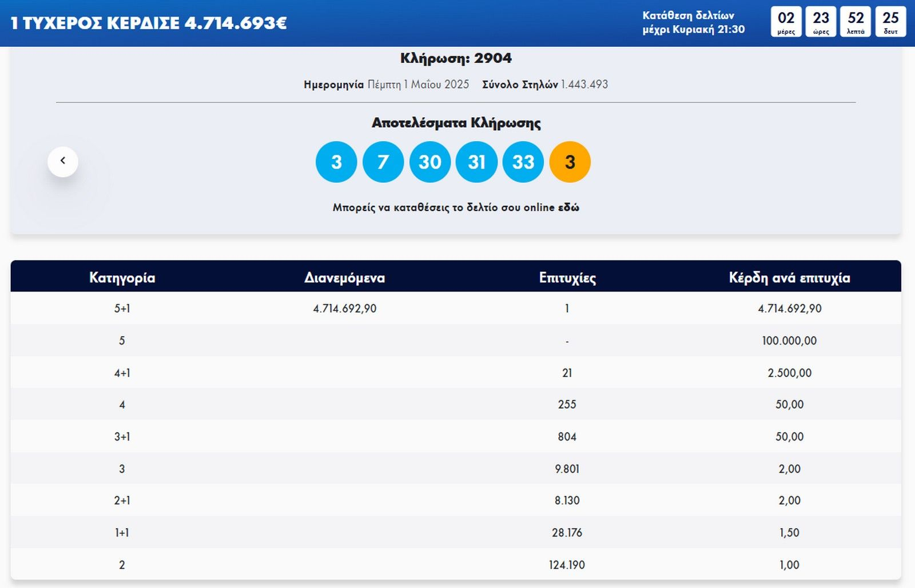Select the blue ball showing 31
This screenshot has width=915, height=588.
476,162
